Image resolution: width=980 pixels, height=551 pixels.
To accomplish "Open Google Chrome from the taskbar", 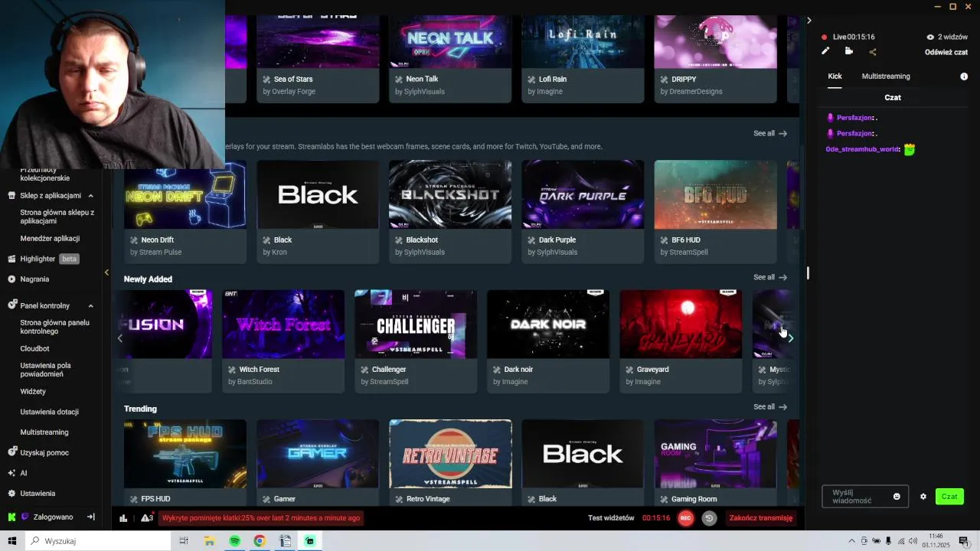I will [x=260, y=541].
